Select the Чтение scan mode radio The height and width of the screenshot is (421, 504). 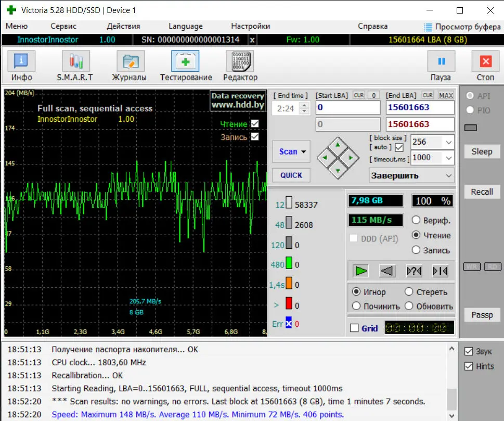pyautogui.click(x=416, y=235)
